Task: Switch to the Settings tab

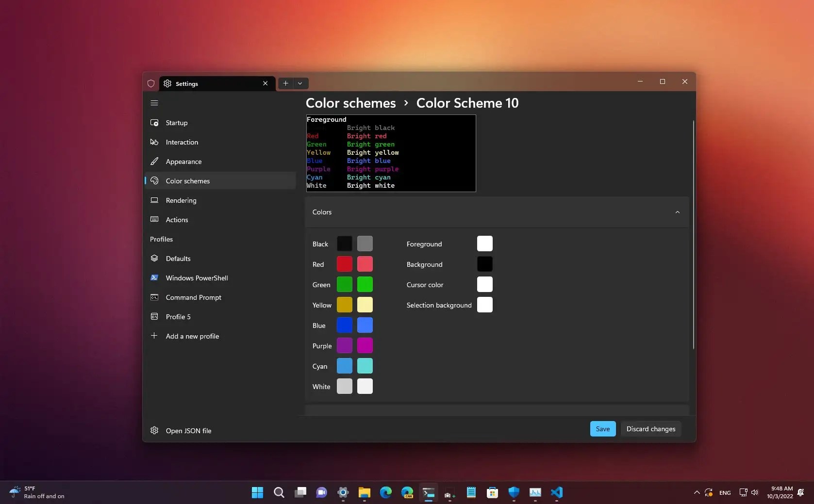Action: 187,83
